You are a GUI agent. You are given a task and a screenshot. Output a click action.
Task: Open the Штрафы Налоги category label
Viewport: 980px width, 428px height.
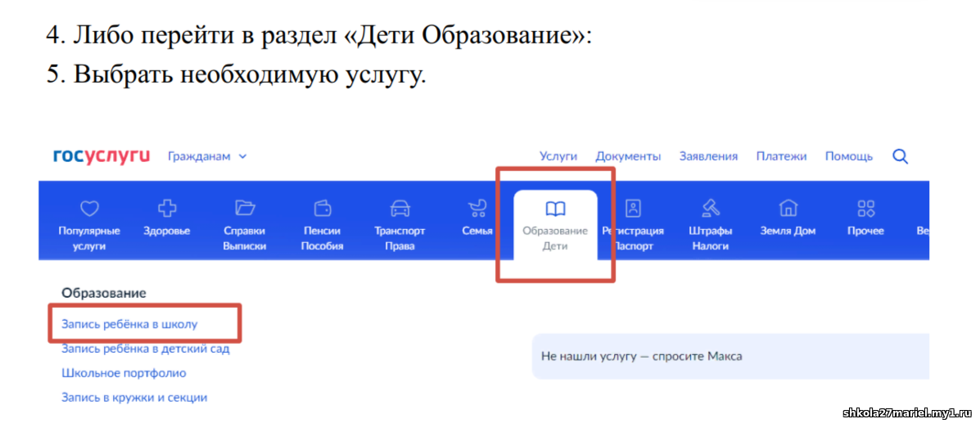coord(711,239)
